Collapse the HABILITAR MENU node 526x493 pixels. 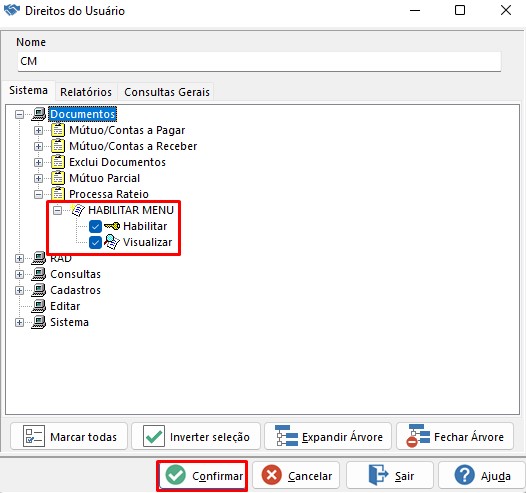click(57, 210)
